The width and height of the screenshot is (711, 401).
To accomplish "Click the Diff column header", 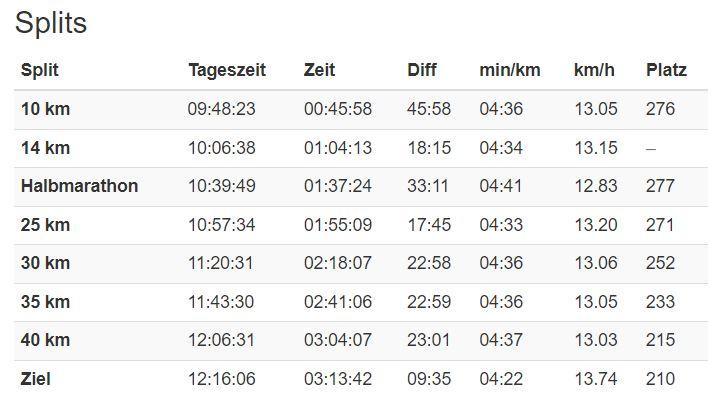I will (422, 70).
